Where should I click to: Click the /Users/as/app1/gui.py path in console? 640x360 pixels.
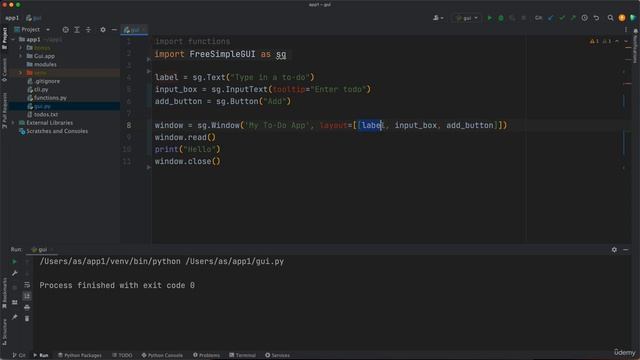pos(235,262)
